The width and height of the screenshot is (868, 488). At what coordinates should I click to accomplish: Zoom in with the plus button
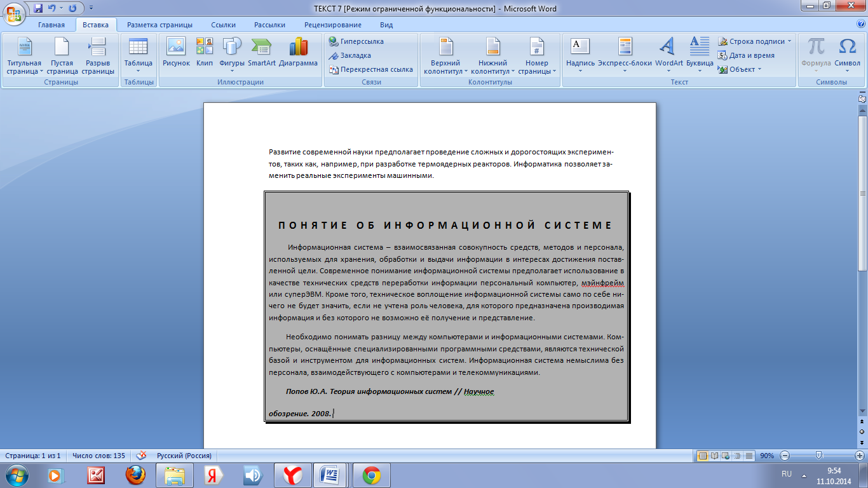(x=860, y=456)
